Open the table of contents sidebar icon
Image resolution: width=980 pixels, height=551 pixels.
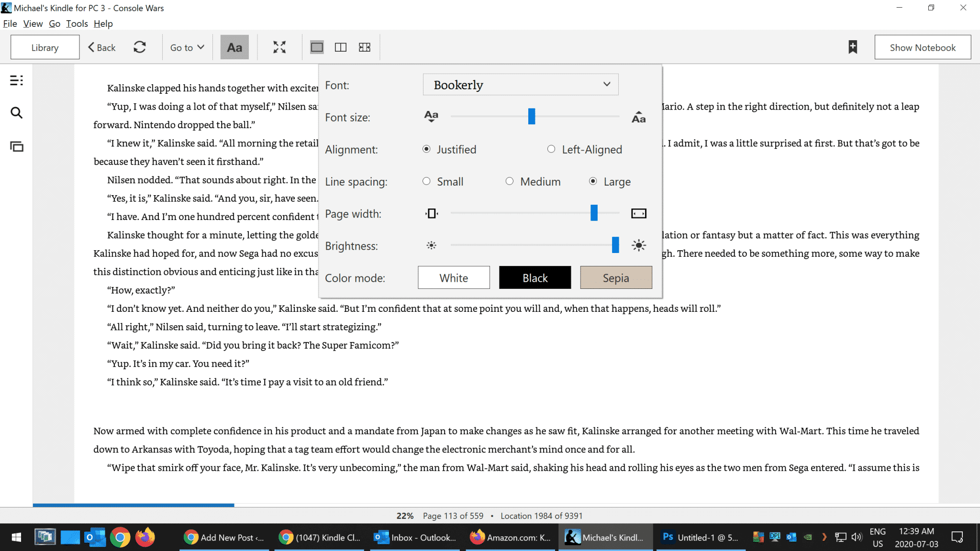[16, 80]
